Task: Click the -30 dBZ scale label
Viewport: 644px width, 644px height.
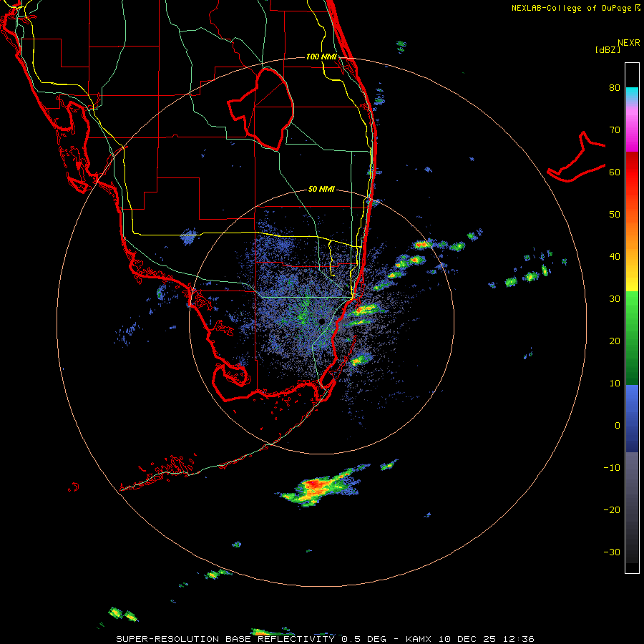Action: click(612, 552)
